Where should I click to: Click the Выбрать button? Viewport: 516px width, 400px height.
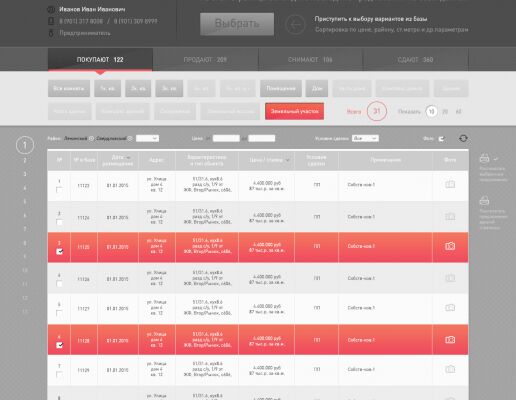click(x=237, y=24)
